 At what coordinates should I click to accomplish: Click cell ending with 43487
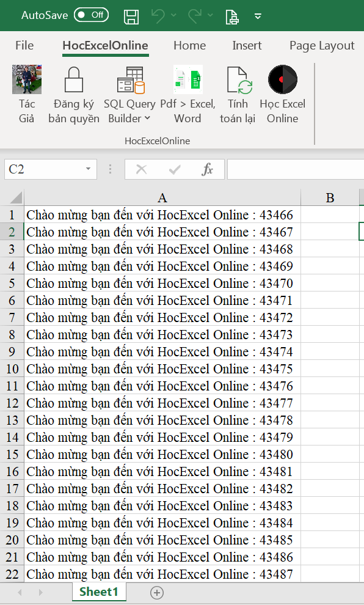tap(162, 574)
